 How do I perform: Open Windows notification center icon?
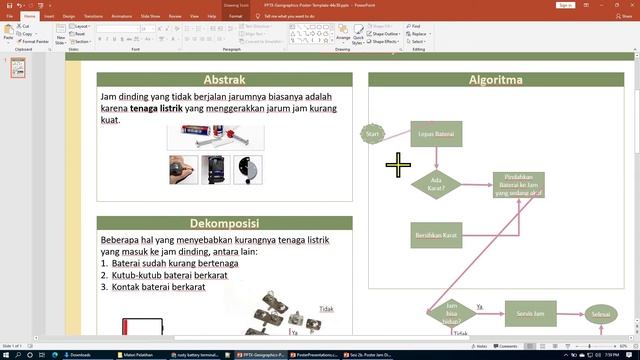[x=629, y=355]
